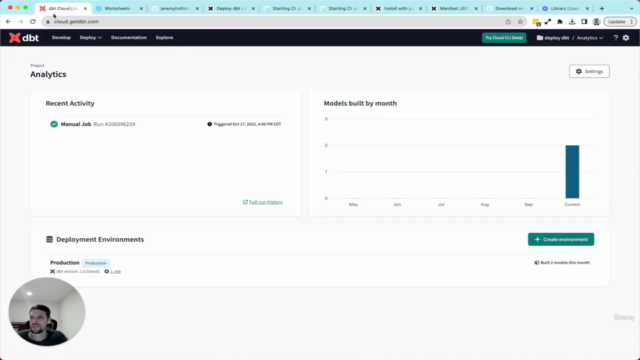The width and height of the screenshot is (640, 360).
Task: Click Create environment button
Action: (561, 239)
